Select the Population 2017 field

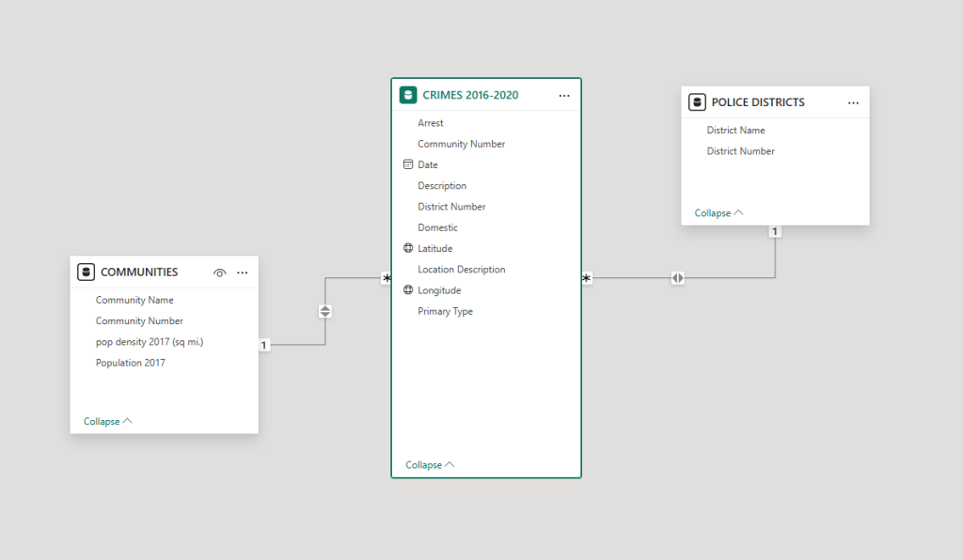[x=130, y=363]
